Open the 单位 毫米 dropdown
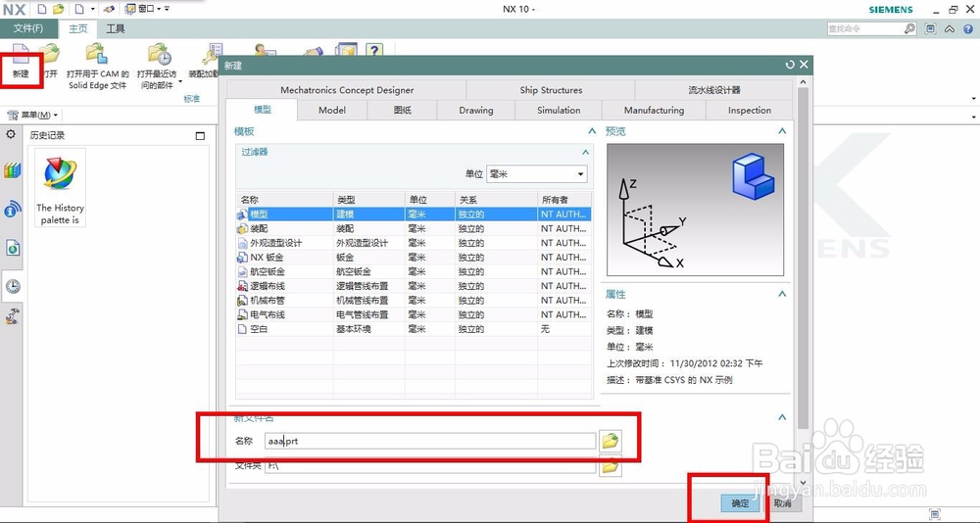This screenshot has width=980, height=523. [x=536, y=173]
